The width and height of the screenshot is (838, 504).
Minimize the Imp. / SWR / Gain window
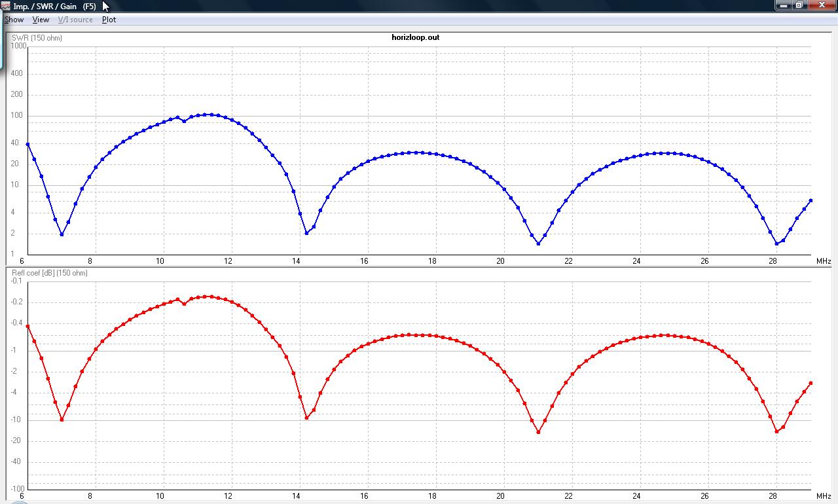[784, 5]
